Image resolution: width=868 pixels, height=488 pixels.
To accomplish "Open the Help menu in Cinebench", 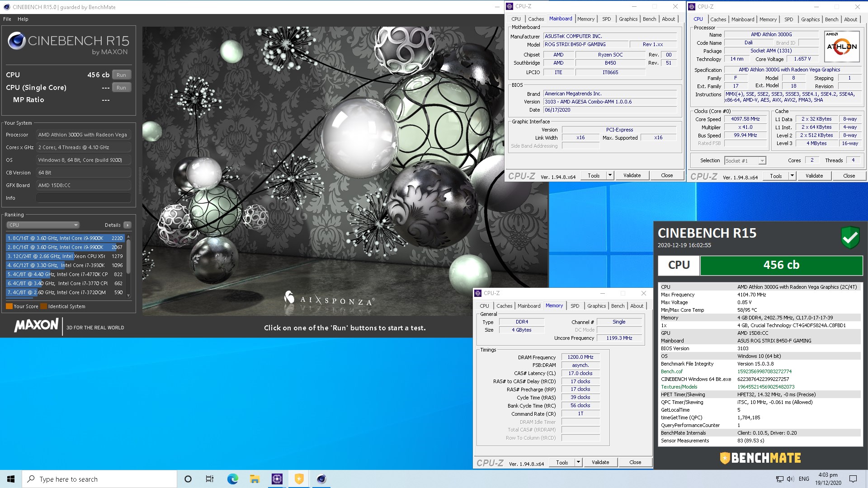I will (23, 19).
